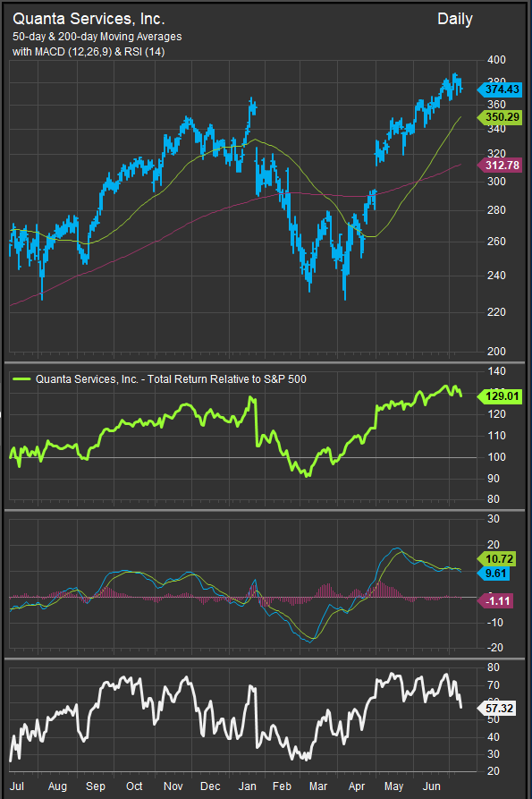Click the Dec label on the time axis
This screenshot has height=799, width=532.
pos(210,786)
